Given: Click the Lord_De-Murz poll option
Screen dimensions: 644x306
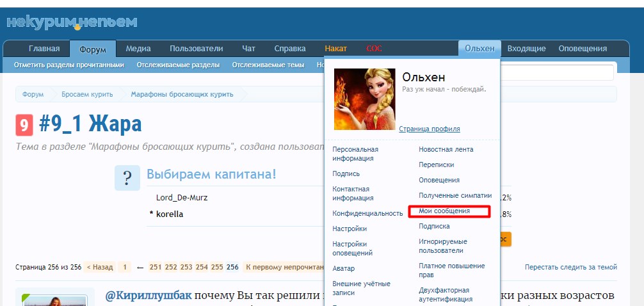Looking at the screenshot, I should (182, 198).
